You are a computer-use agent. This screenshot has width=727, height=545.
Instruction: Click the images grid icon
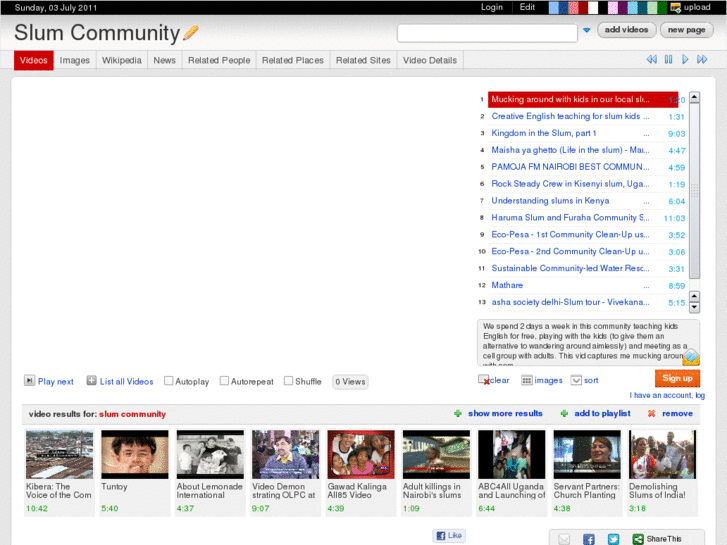pos(526,380)
